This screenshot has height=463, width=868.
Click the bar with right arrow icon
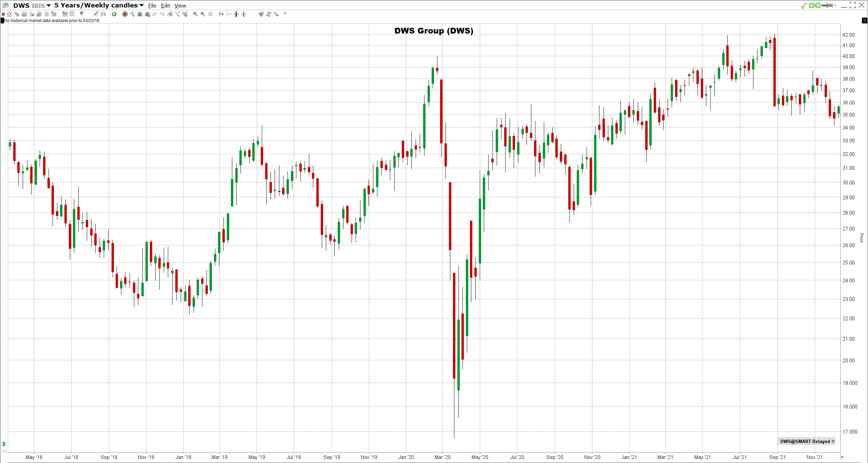(221, 14)
